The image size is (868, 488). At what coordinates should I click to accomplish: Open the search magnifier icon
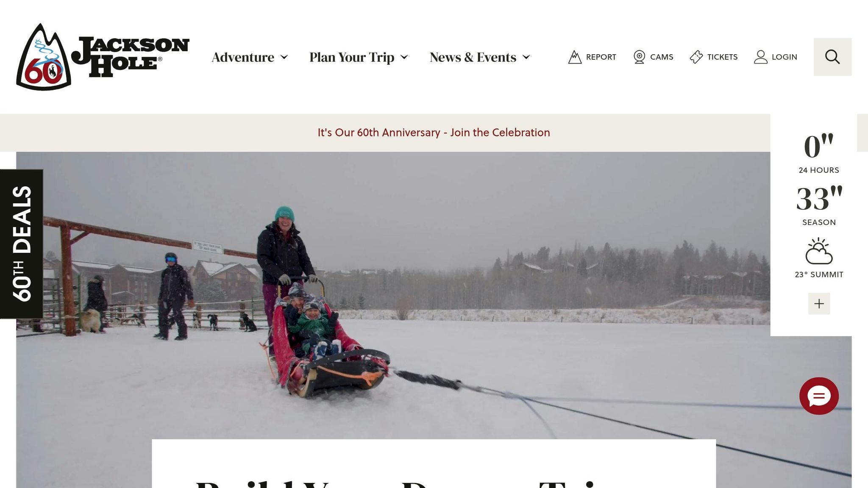tap(832, 57)
